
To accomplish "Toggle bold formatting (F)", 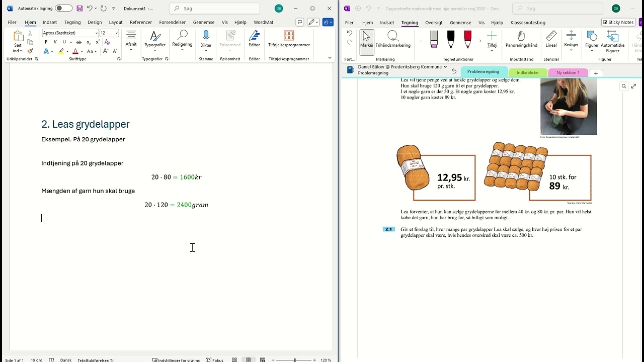I will pyautogui.click(x=47, y=42).
